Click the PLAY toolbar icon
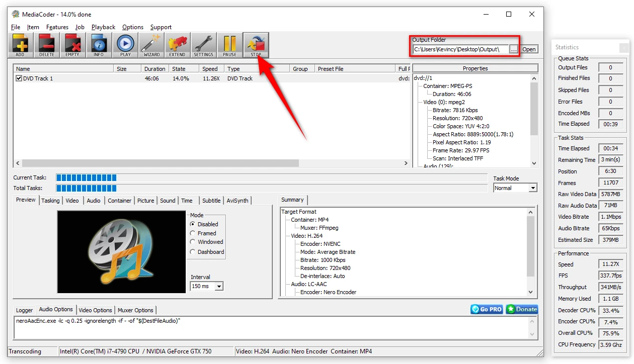Screen dimensions: 634x364 point(125,45)
